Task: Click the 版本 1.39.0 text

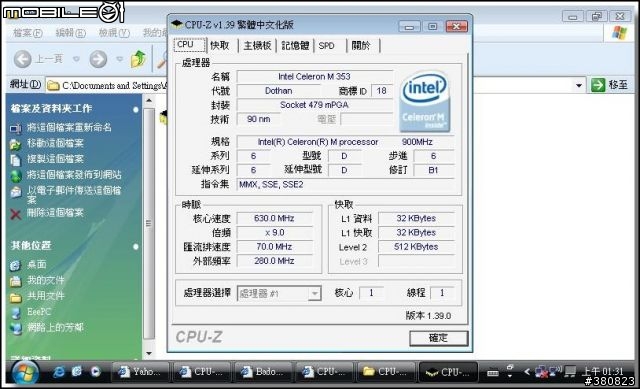Action: click(x=429, y=316)
